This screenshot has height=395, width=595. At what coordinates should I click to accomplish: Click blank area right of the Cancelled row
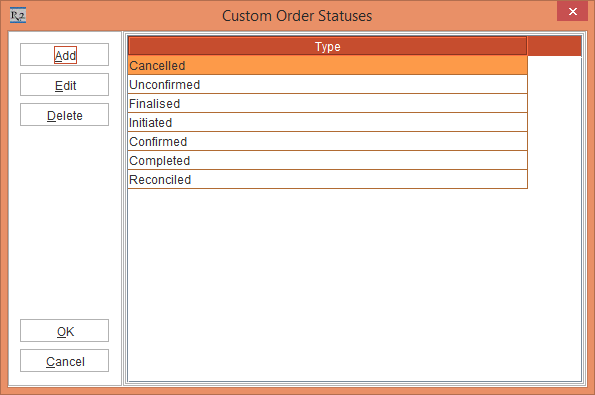click(554, 65)
